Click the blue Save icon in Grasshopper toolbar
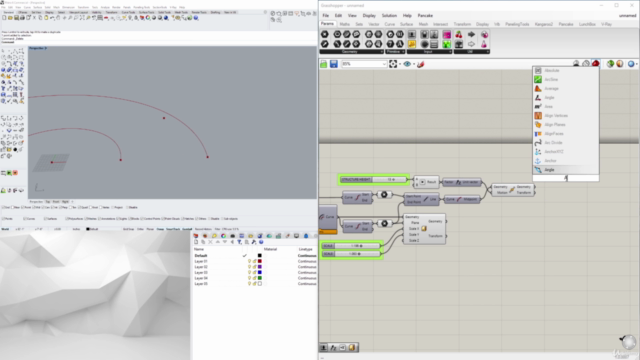This screenshot has width=640, height=360. click(x=334, y=64)
